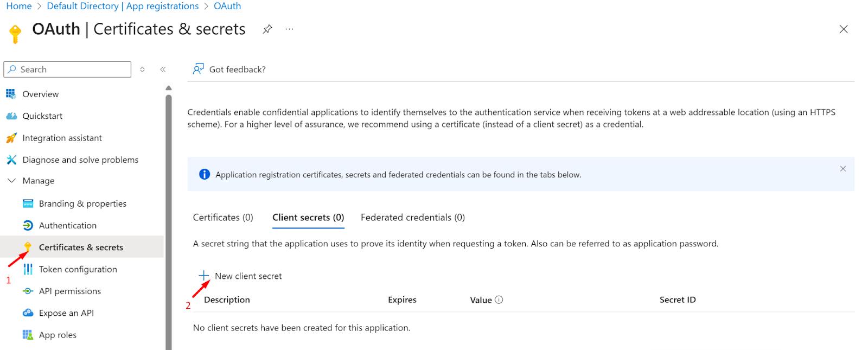Open Overview in the sidebar
This screenshot has height=350, width=868.
[x=41, y=94]
